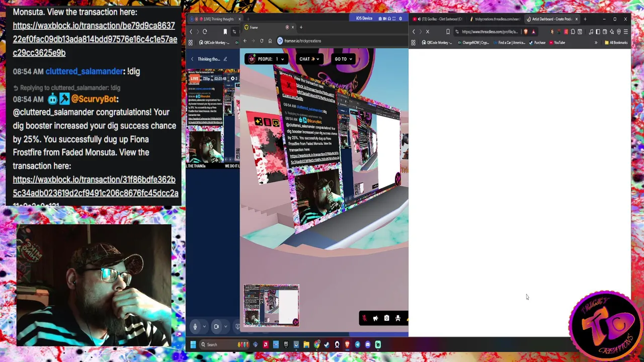Open the Brave wallet icon

(605, 31)
